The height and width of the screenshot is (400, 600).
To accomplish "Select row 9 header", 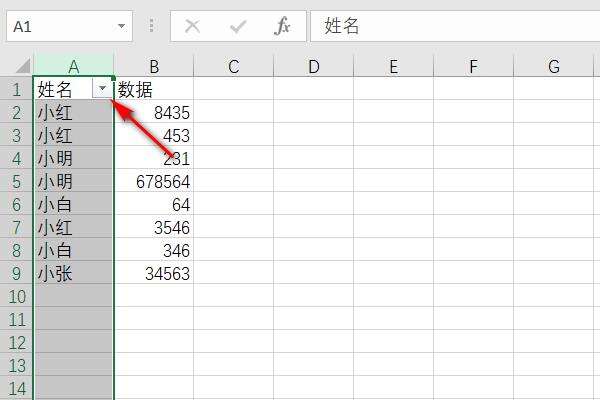I will (16, 273).
